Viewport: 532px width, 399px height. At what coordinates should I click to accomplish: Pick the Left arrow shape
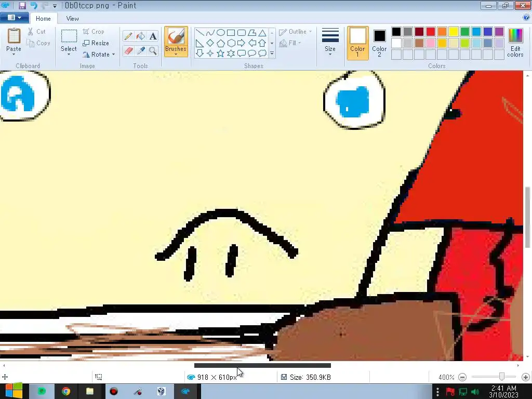(x=252, y=43)
